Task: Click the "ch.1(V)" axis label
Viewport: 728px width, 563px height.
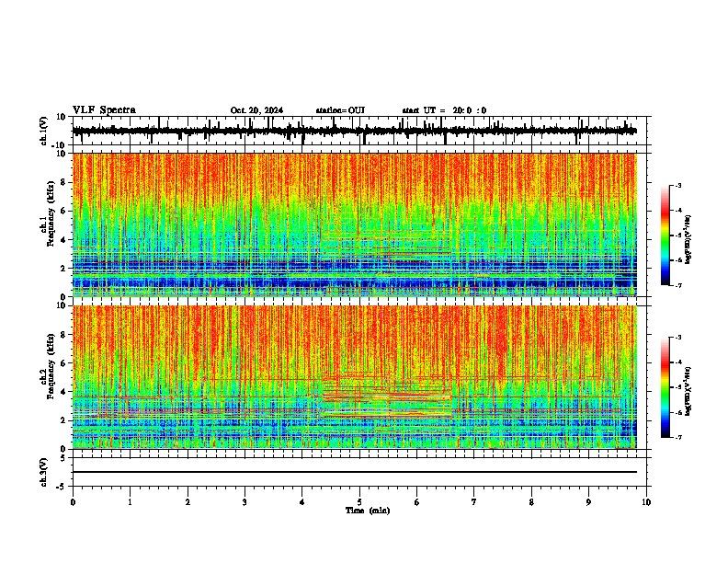Action: 44,131
